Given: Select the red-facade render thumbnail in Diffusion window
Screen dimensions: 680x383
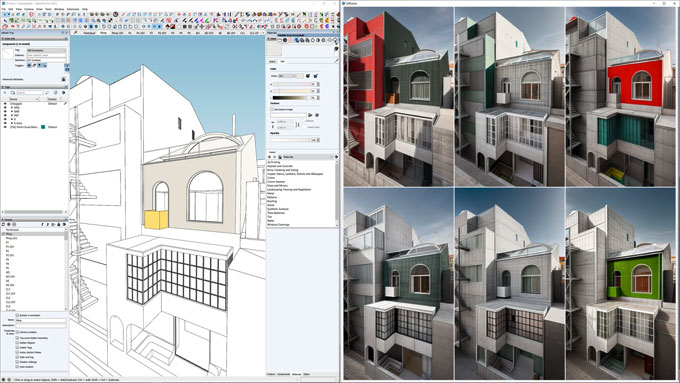Looking at the screenshot, I should [x=399, y=96].
